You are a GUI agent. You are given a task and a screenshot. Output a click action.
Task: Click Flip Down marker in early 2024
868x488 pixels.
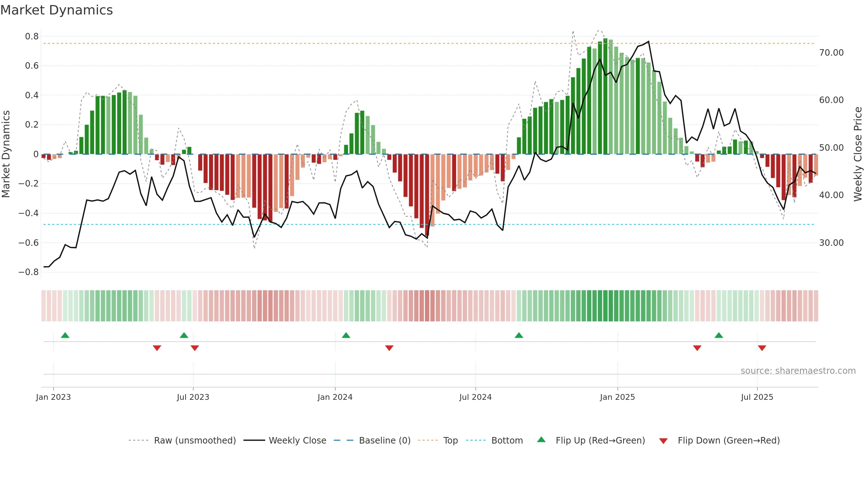390,348
